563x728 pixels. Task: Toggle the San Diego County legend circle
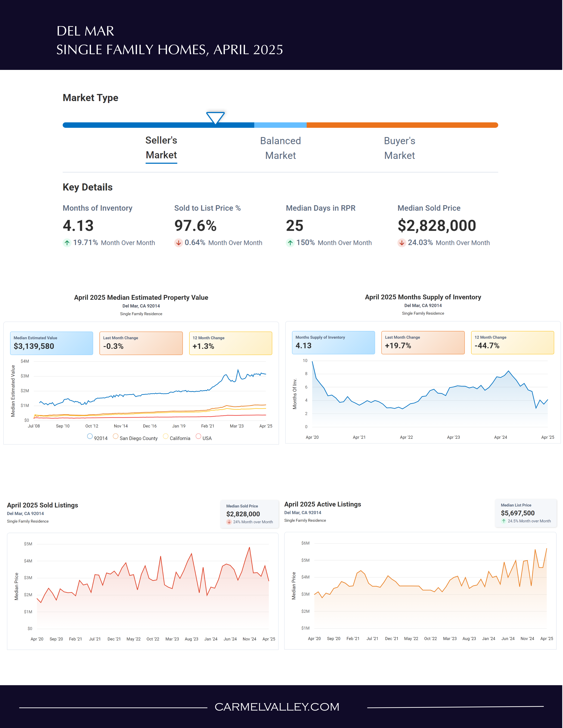click(x=115, y=436)
